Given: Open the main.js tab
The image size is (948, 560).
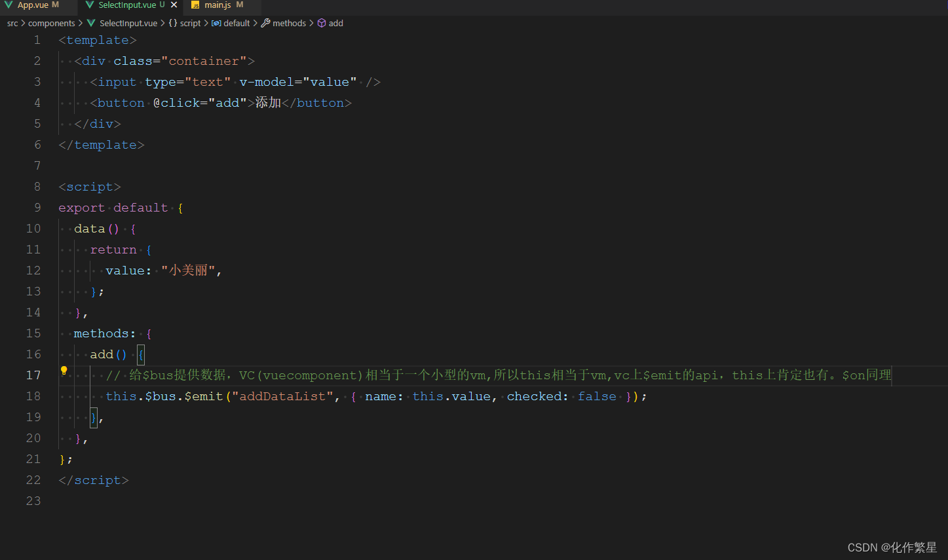Looking at the screenshot, I should pos(218,5).
